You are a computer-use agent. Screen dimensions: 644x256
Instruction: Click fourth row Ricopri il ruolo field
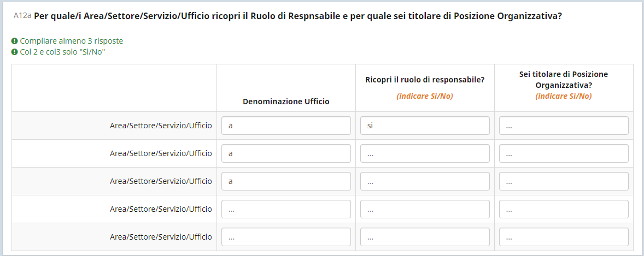(x=425, y=209)
